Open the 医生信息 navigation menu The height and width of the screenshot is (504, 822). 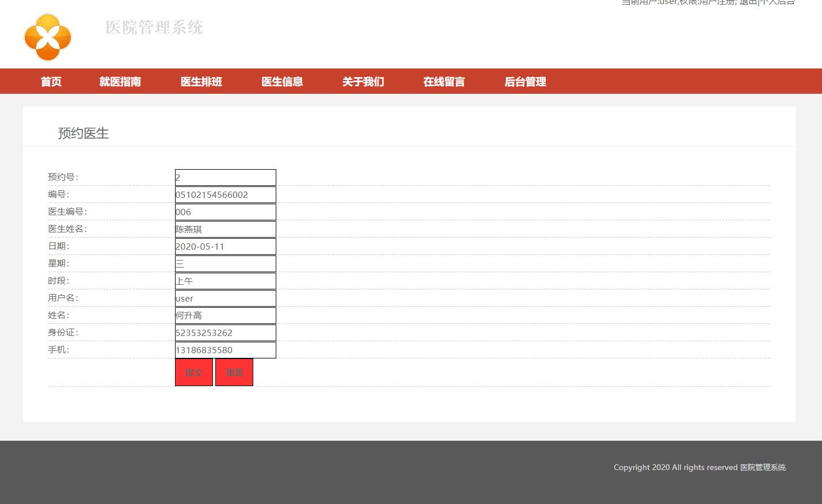(x=282, y=81)
